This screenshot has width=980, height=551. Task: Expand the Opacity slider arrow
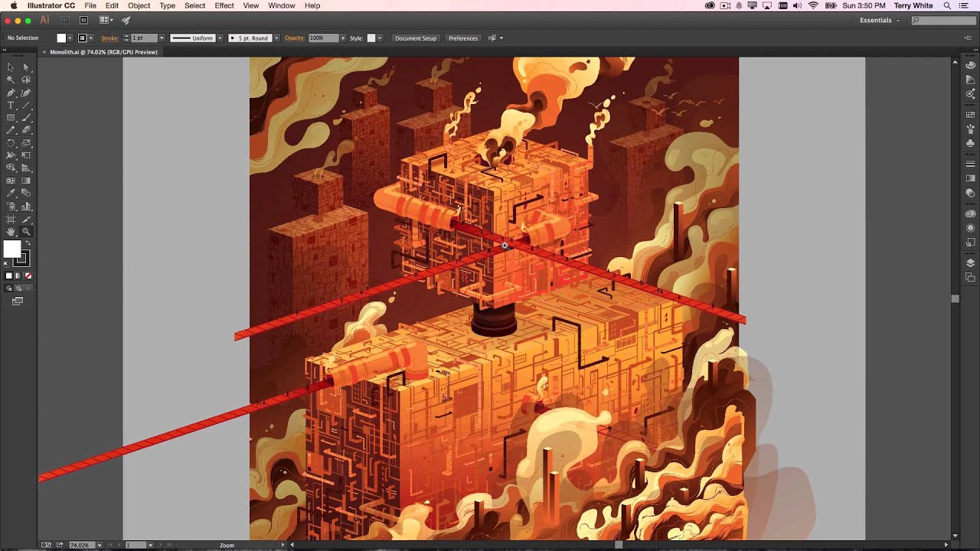pos(343,38)
